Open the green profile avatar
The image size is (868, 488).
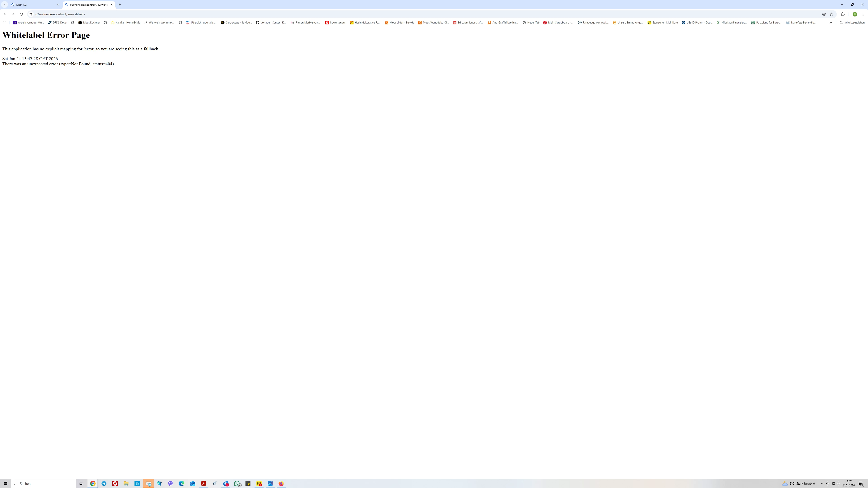pos(855,14)
